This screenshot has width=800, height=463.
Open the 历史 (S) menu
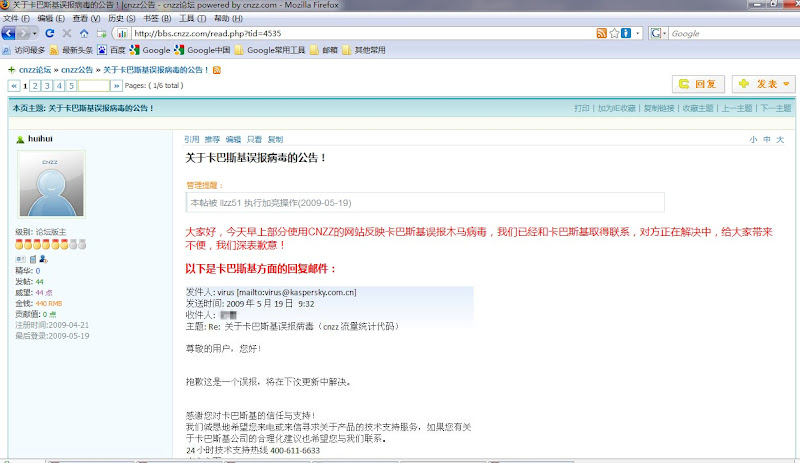click(121, 18)
